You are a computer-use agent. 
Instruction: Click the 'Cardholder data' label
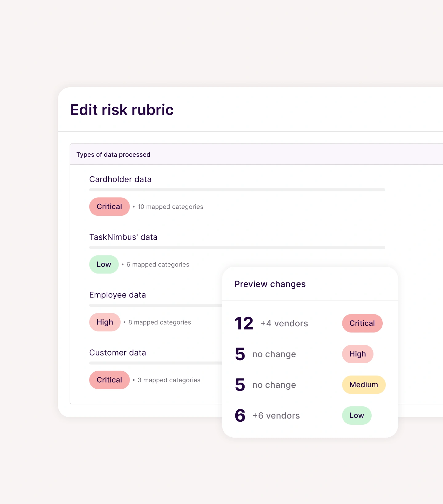pyautogui.click(x=120, y=179)
